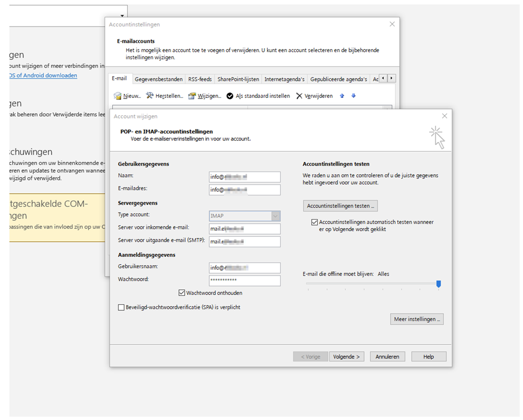
Task: Click the Wijzigen account icon
Action: tap(192, 96)
